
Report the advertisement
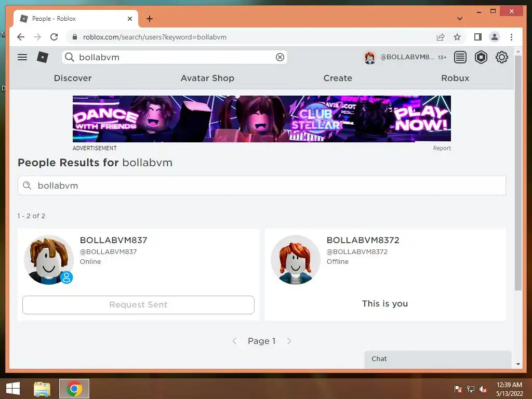pos(442,148)
